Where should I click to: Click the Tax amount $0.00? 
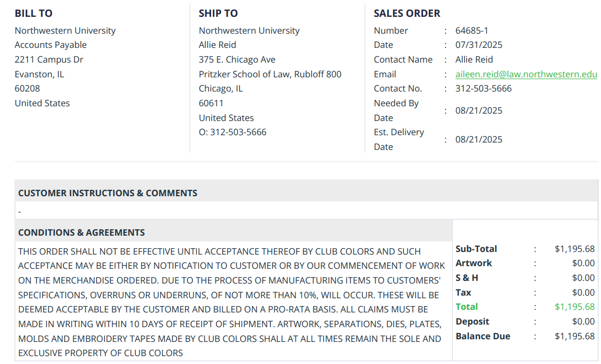[583, 292]
